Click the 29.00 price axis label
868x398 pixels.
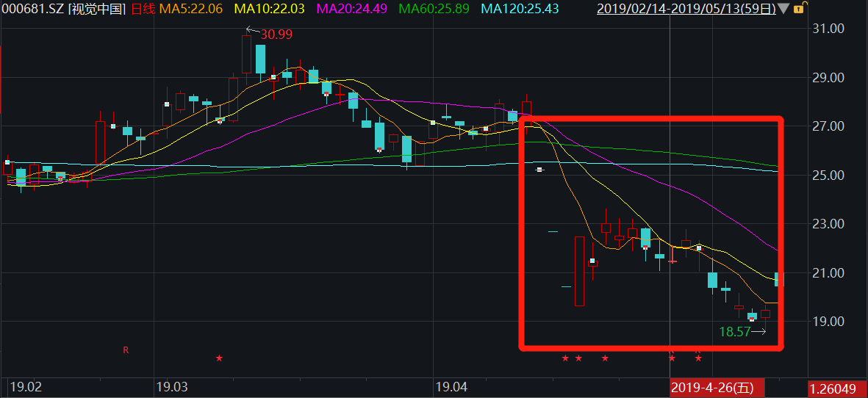tap(827, 77)
